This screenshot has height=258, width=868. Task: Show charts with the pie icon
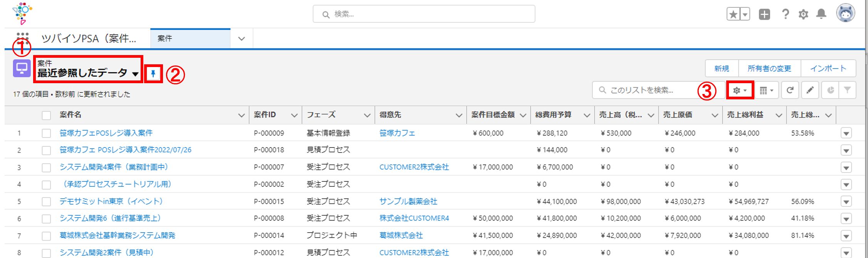[830, 90]
